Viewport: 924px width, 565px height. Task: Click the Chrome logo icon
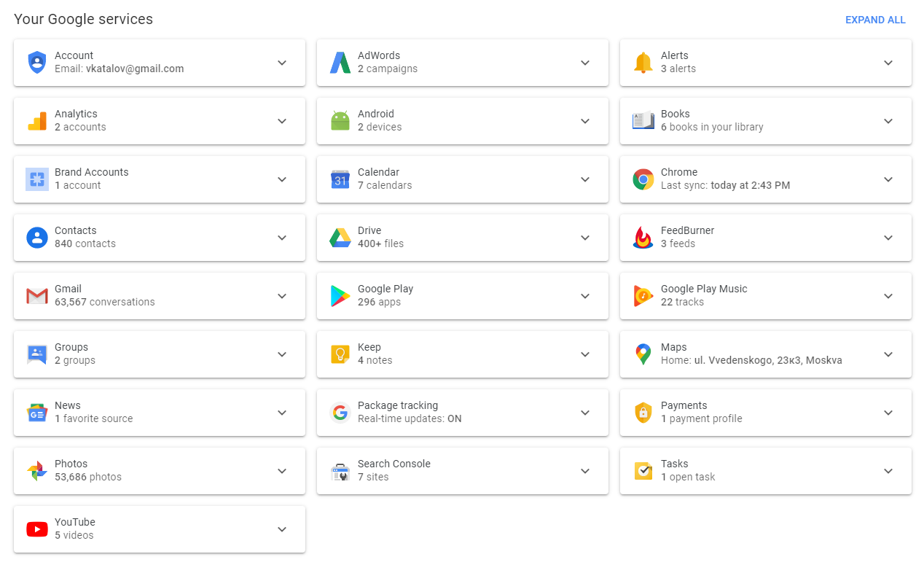click(643, 179)
